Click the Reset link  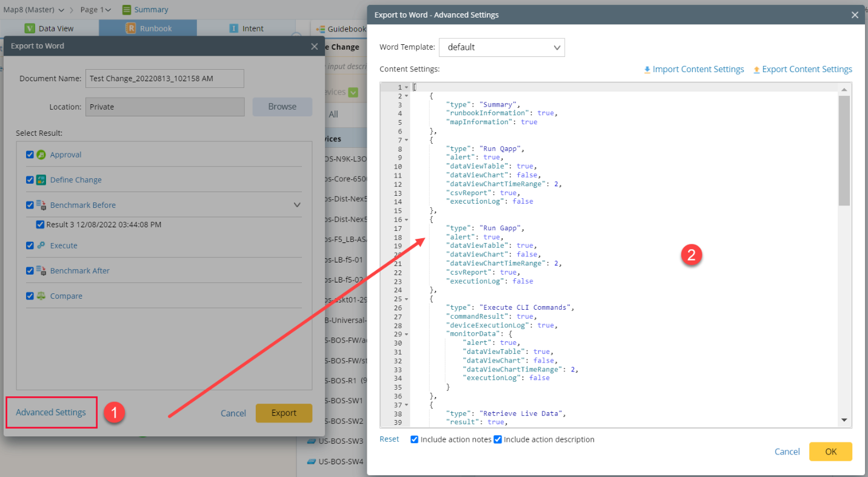pyautogui.click(x=389, y=439)
